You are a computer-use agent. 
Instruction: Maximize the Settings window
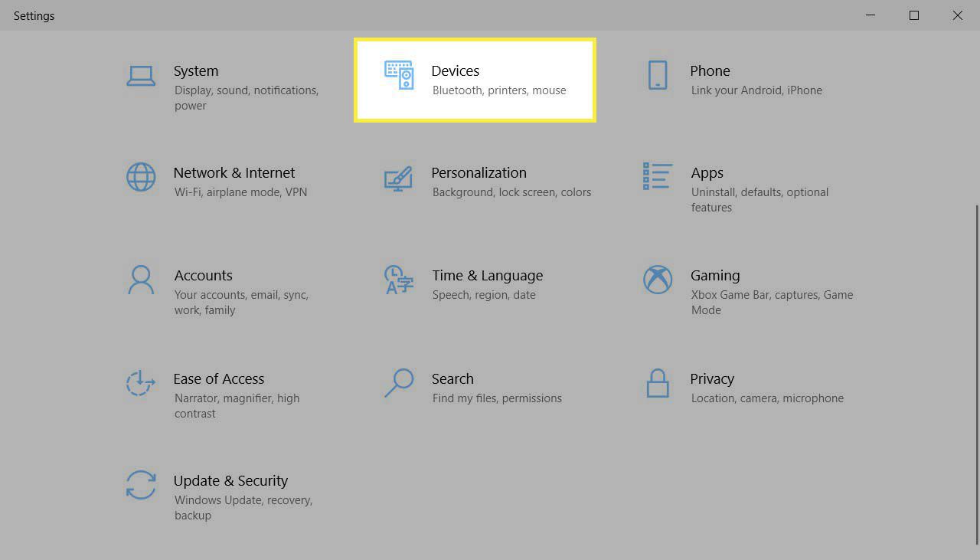point(914,15)
